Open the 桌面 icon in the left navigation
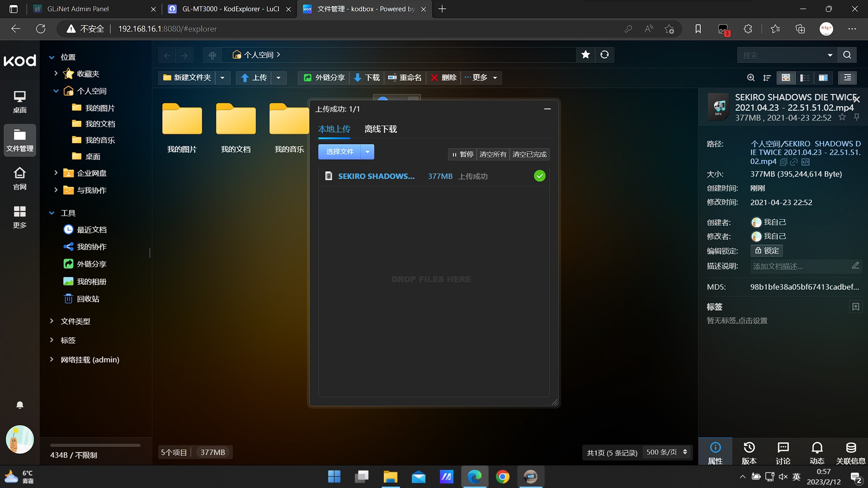Image resolution: width=868 pixels, height=488 pixels. tap(20, 102)
